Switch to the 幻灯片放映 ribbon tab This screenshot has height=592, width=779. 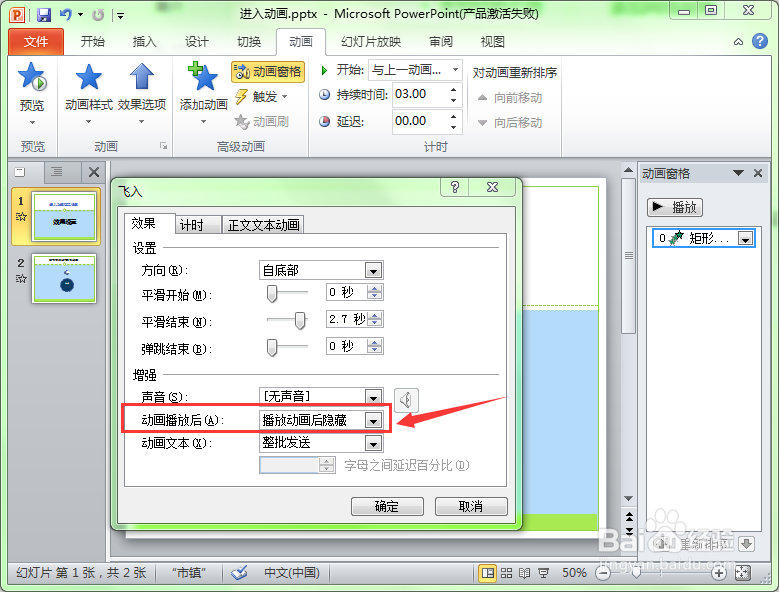(371, 42)
